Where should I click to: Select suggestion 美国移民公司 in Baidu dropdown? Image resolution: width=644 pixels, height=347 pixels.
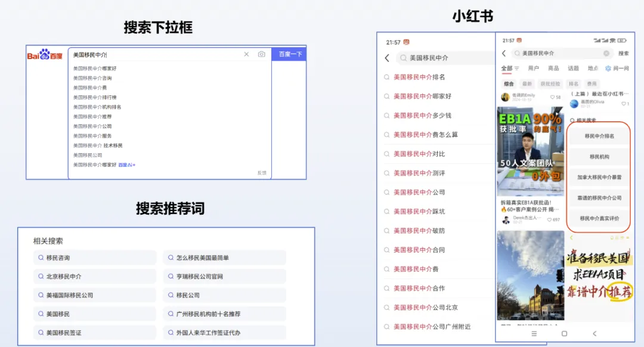88,155
